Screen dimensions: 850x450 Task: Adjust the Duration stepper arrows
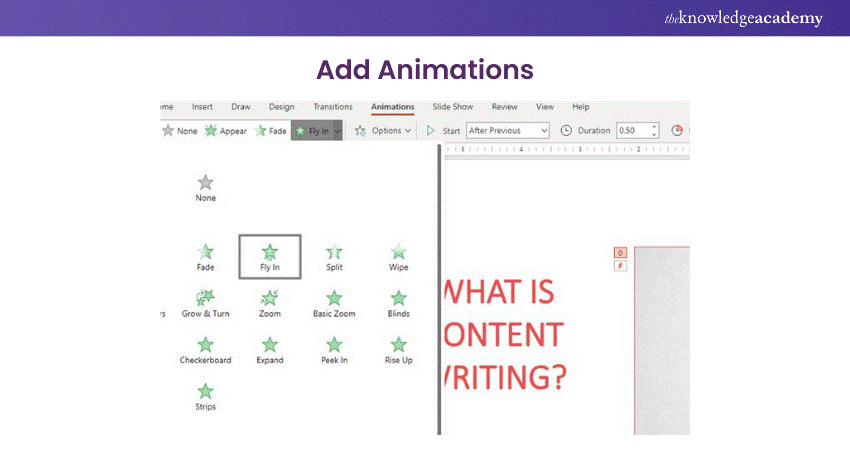point(654,131)
